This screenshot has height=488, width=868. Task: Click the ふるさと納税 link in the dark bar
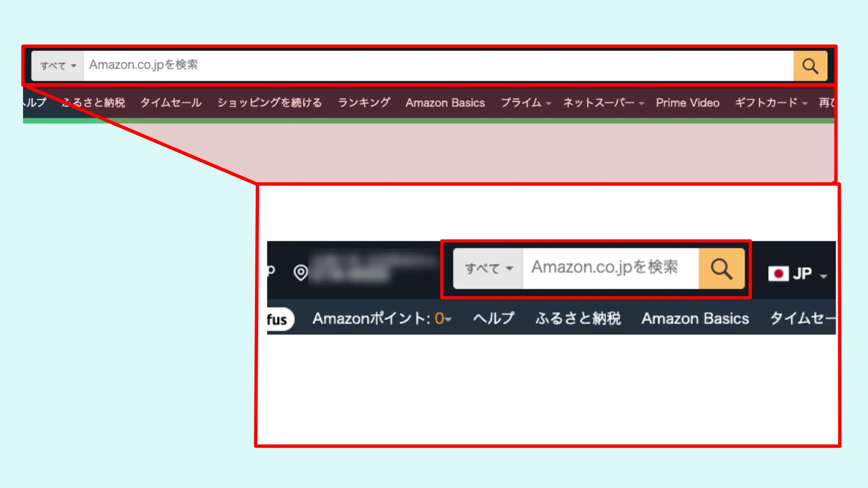[578, 319]
